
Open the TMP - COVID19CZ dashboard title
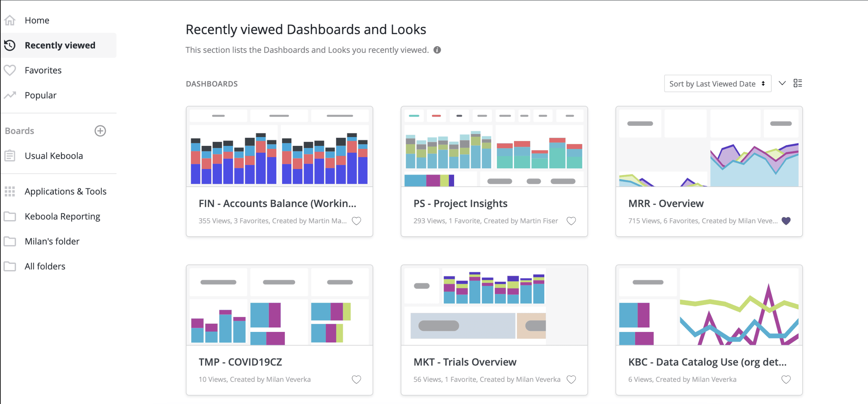(240, 362)
